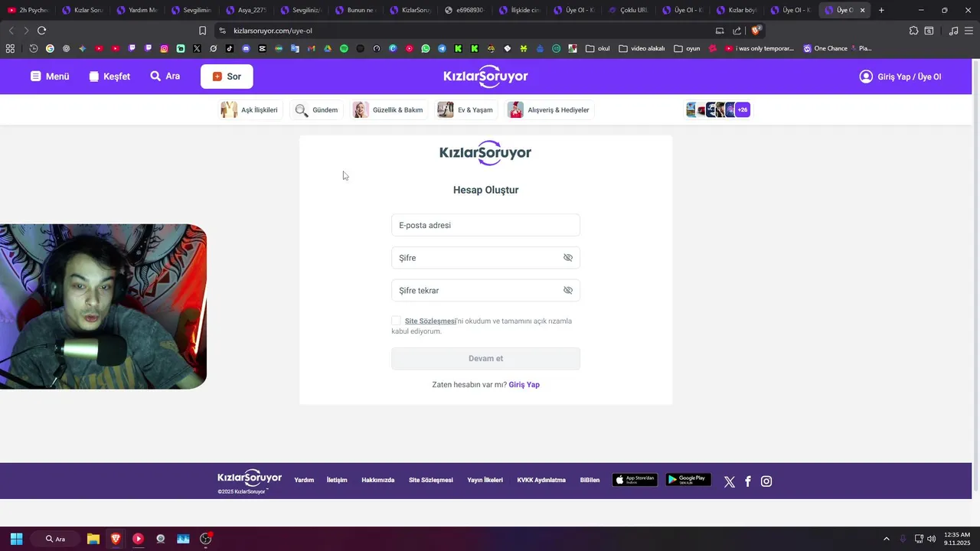Open the Telegram bookmark icon

point(442,48)
